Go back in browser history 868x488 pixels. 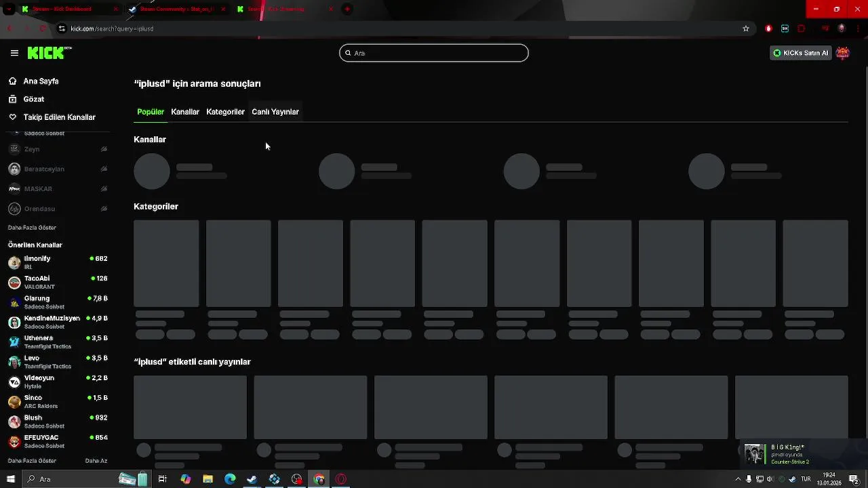pos(9,28)
